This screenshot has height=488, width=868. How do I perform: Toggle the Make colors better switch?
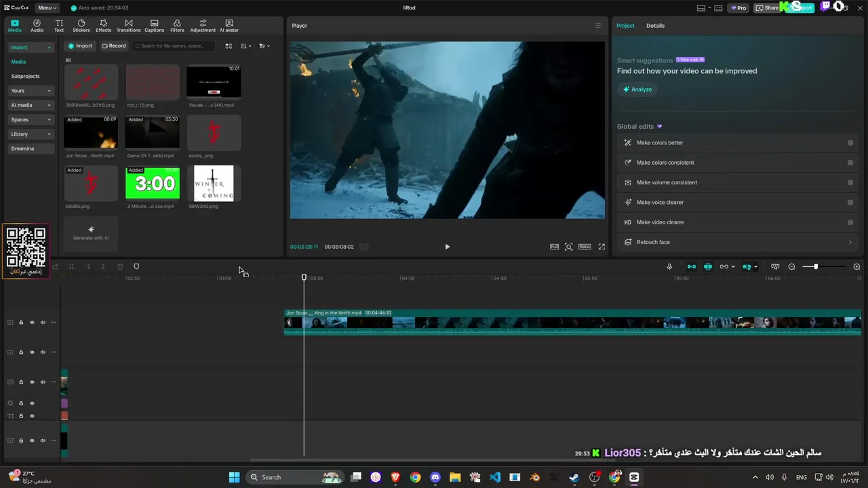pos(850,143)
